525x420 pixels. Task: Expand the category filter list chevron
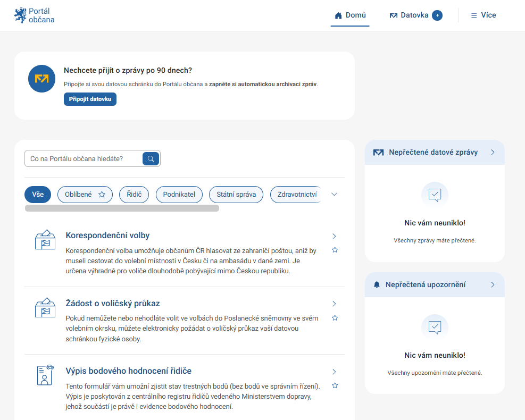334,195
